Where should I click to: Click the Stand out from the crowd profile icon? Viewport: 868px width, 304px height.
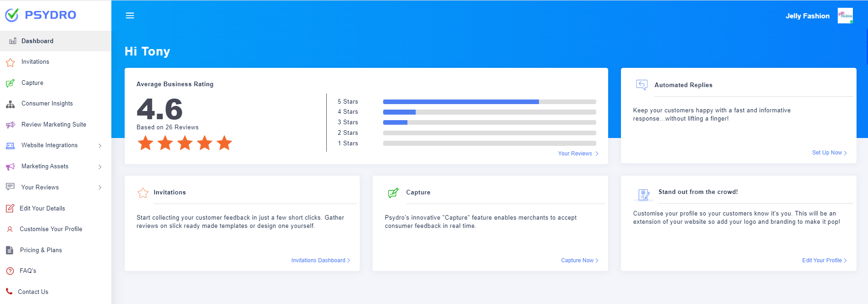click(643, 195)
